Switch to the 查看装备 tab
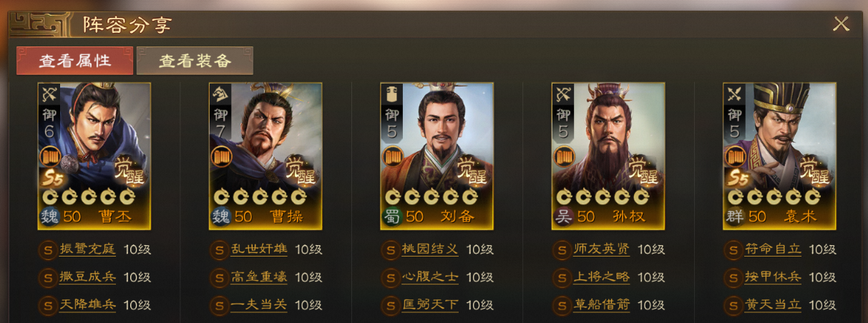 (195, 61)
